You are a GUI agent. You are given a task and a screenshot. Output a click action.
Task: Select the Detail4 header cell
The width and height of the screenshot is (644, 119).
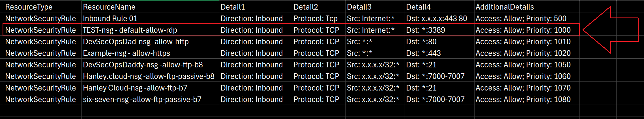[x=418, y=7]
